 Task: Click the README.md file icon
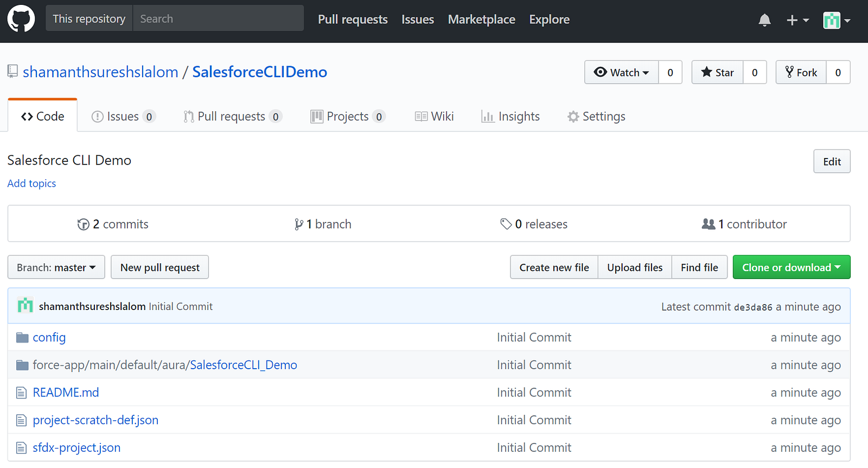[x=21, y=393]
